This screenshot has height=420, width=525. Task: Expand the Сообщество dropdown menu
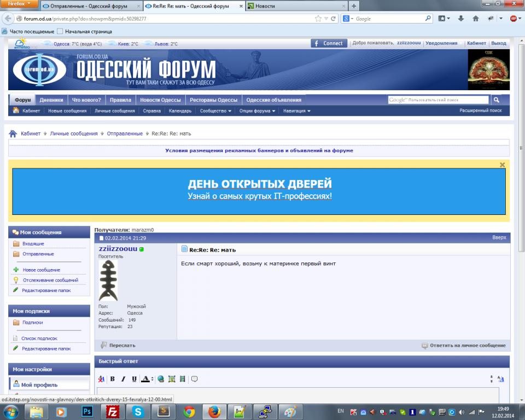pyautogui.click(x=215, y=110)
